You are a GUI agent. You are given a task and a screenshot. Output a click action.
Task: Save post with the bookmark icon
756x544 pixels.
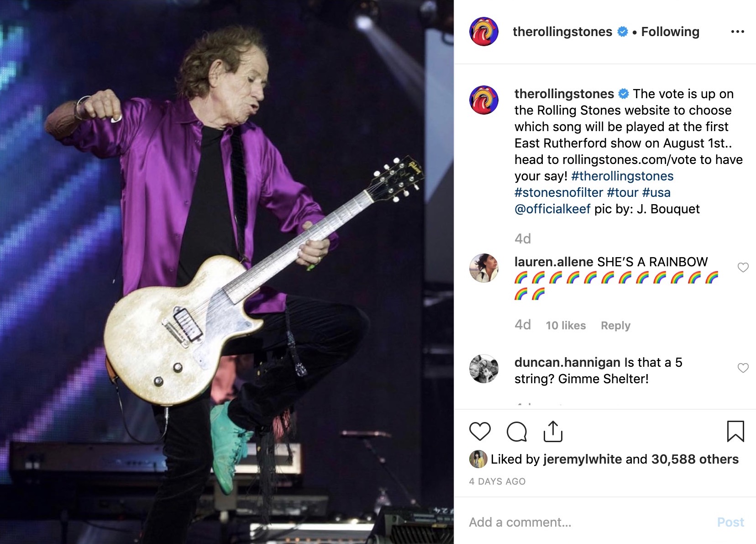pyautogui.click(x=735, y=431)
